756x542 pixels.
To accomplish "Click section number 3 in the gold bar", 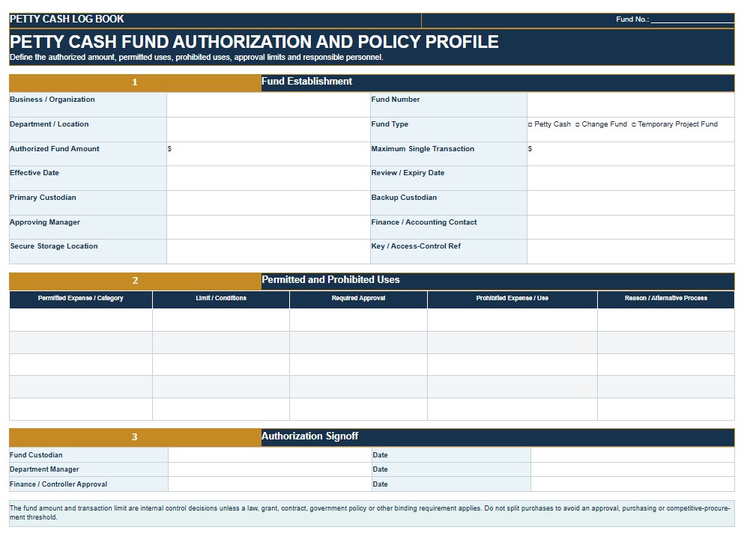I will pyautogui.click(x=135, y=437).
